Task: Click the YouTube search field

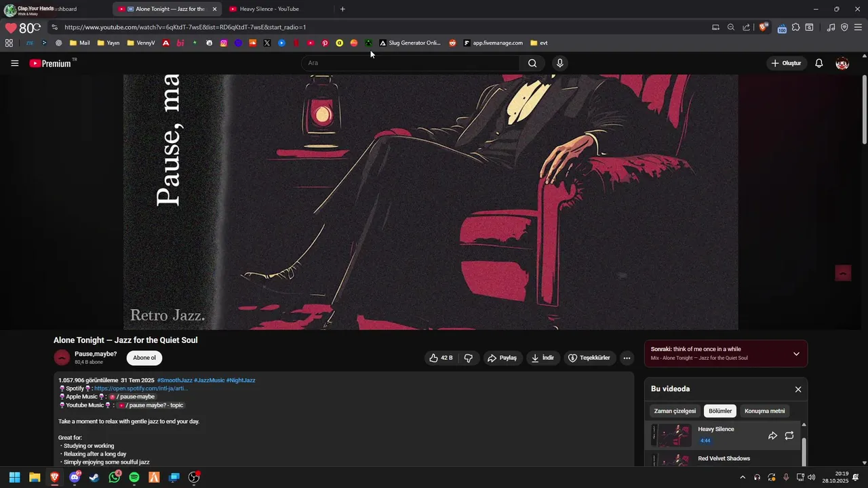Action: 410,63
